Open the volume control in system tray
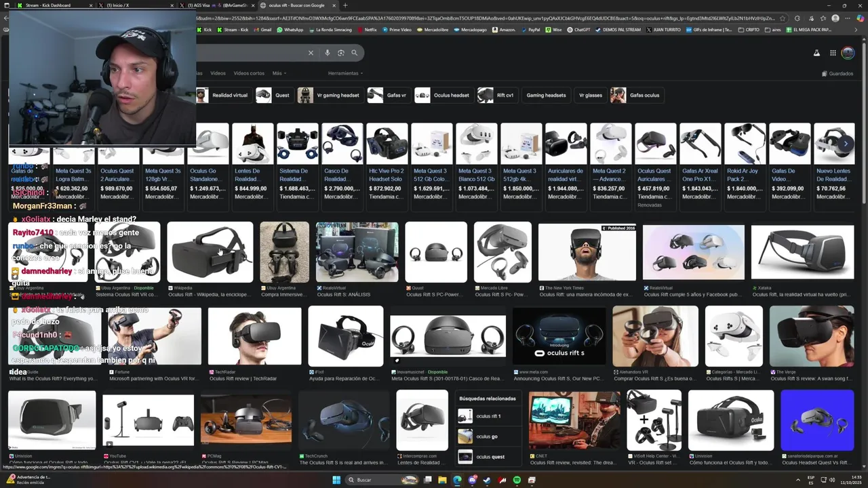868x488 pixels. pyautogui.click(x=831, y=480)
